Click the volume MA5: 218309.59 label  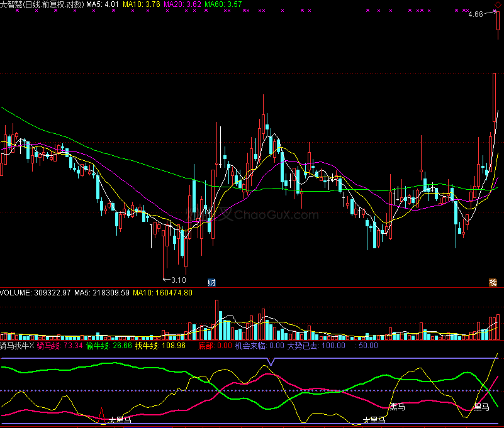102,293
